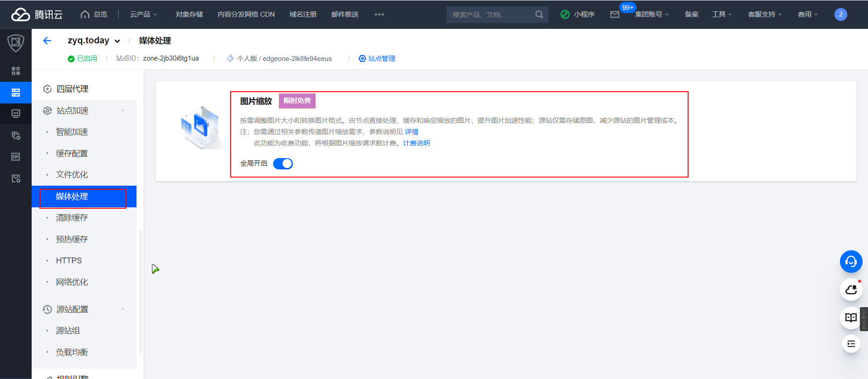Open the 总览 home overview
This screenshot has height=379, width=868.
pos(94,14)
